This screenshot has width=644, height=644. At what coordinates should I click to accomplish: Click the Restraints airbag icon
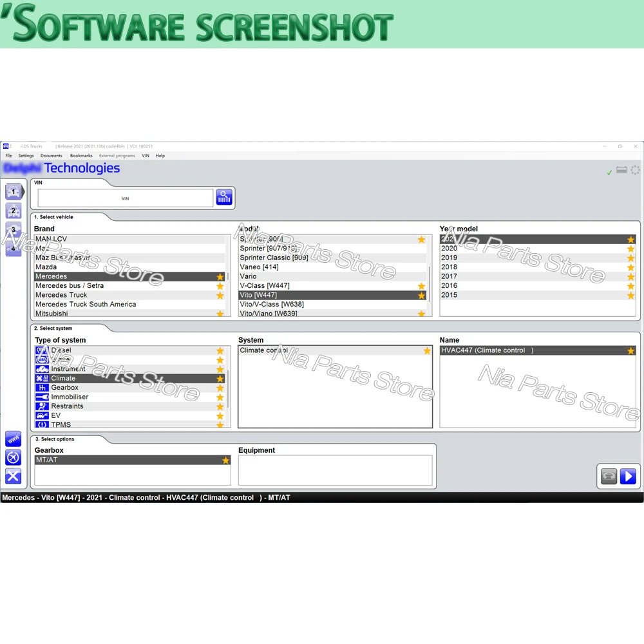(42, 406)
